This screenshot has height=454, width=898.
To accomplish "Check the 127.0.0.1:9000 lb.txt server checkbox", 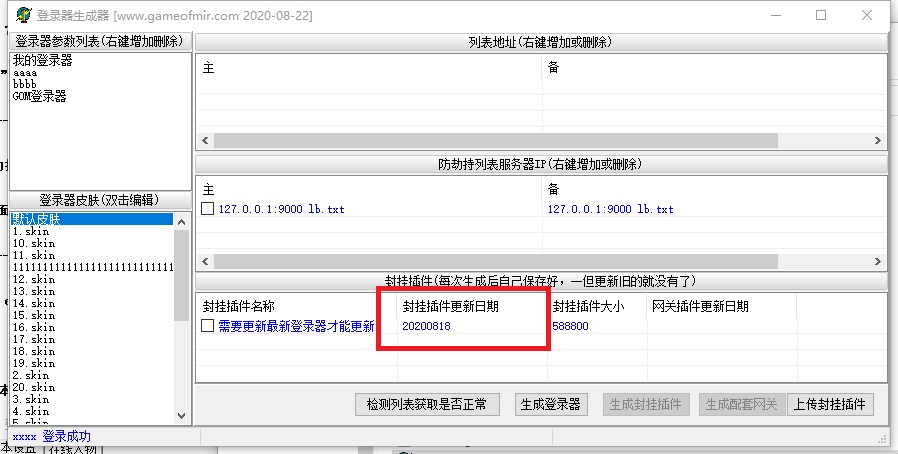I will (208, 210).
